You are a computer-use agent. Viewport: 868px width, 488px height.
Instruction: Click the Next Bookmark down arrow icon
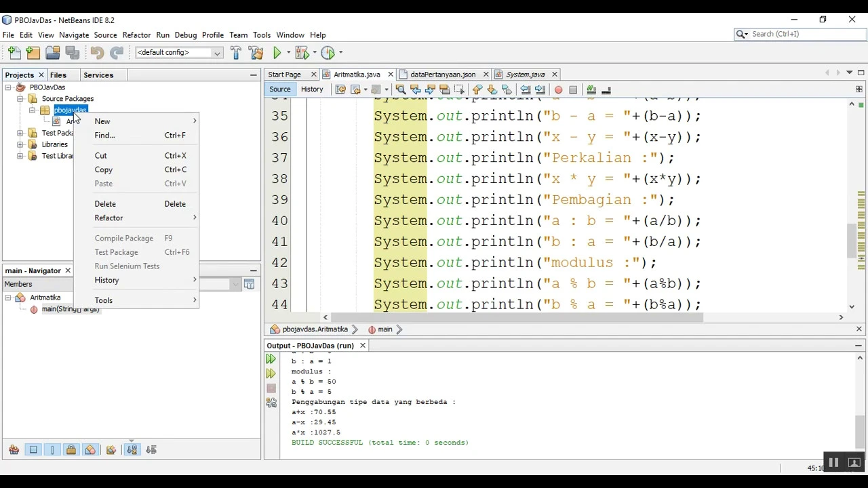(492, 89)
